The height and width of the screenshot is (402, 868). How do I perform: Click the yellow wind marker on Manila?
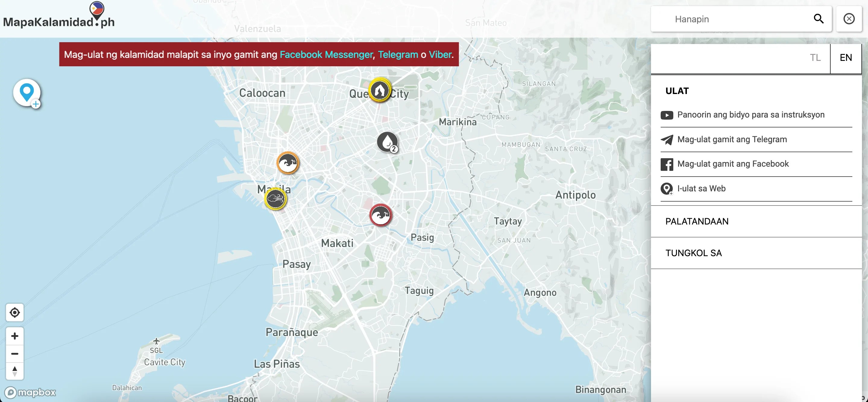pyautogui.click(x=275, y=199)
